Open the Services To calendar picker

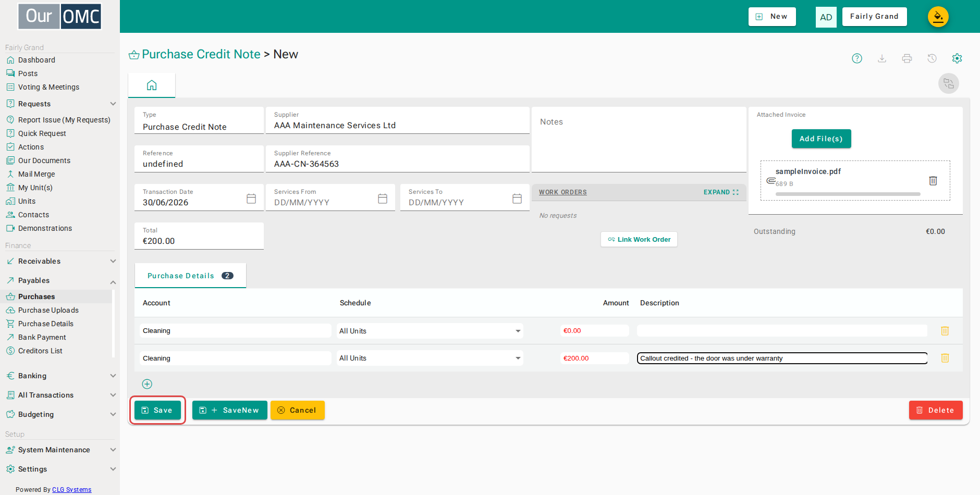(517, 199)
